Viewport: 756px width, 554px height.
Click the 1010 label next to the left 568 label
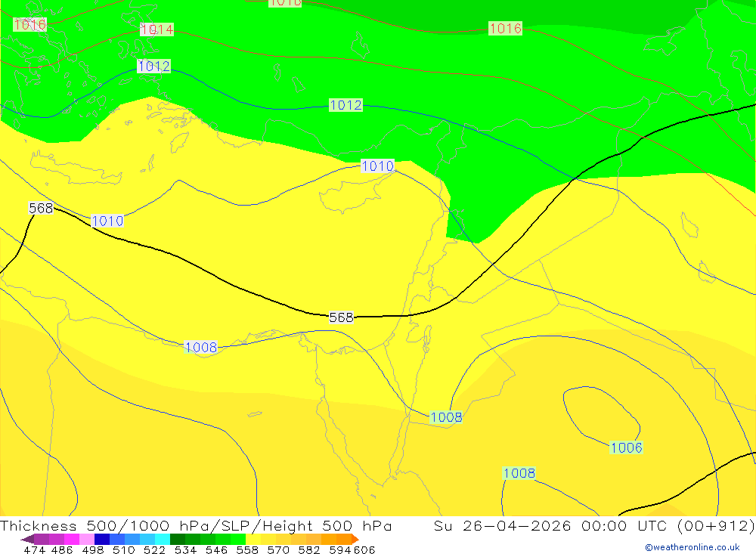click(107, 221)
